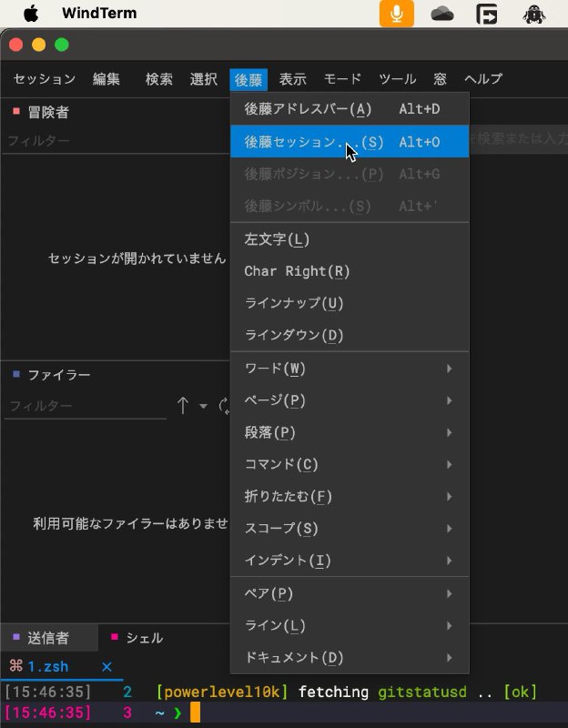568x728 pixels.
Task: Expand the スコープ(S) submenu
Action: (350, 529)
